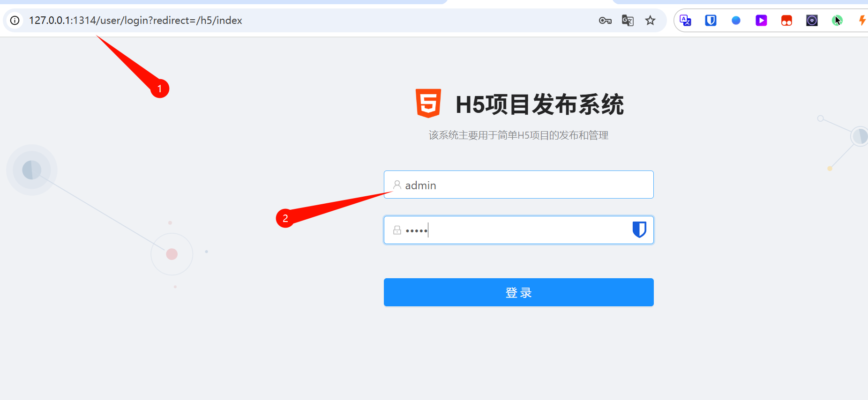Click the orange lightning bolt extension
The image size is (868, 400).
[x=862, y=21]
